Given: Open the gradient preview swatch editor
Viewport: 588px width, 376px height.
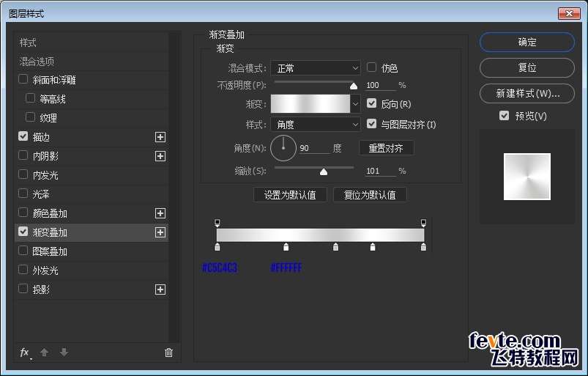Looking at the screenshot, I should coord(310,104).
